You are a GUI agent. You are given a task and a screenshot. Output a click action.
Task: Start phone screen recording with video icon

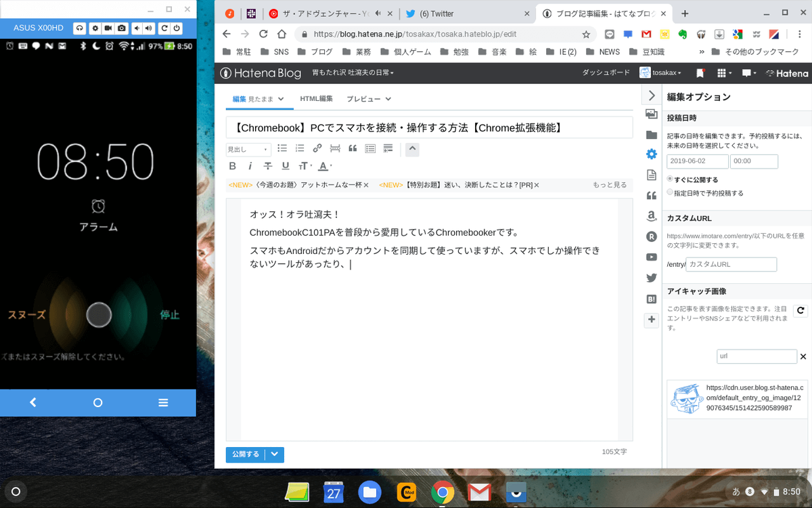point(108,28)
